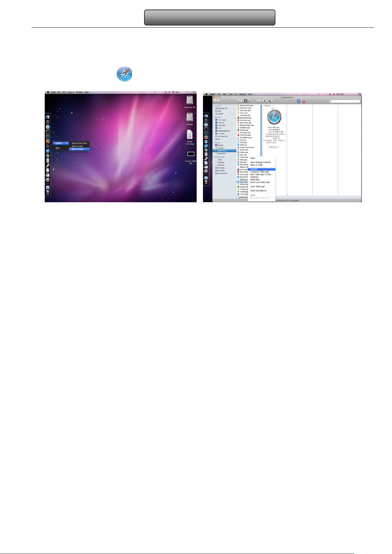392x554 pixels.
Task: Click Spotlight magnifier in Finder screenshot menu bar
Action: pyautogui.click(x=359, y=94)
